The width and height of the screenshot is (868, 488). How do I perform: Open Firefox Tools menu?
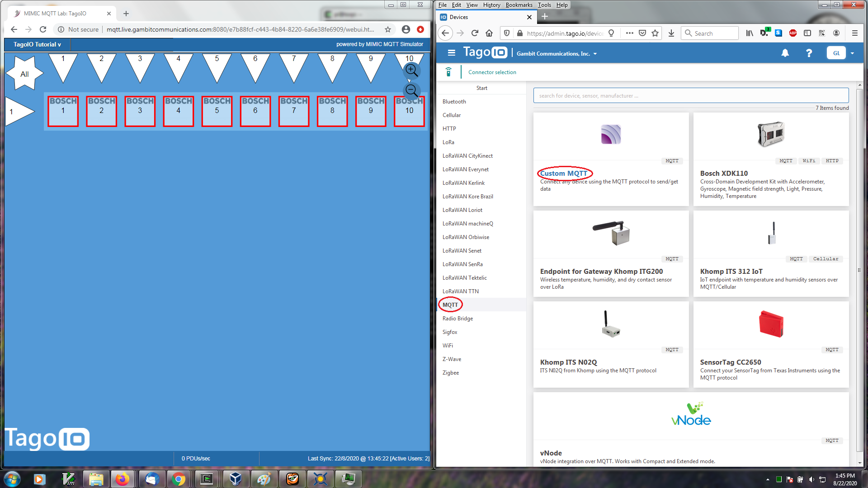coord(544,5)
